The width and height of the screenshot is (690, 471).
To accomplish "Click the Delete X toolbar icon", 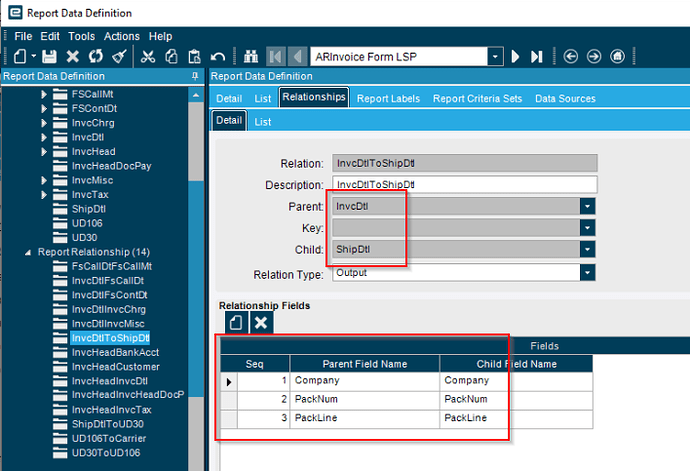I will [x=71, y=57].
